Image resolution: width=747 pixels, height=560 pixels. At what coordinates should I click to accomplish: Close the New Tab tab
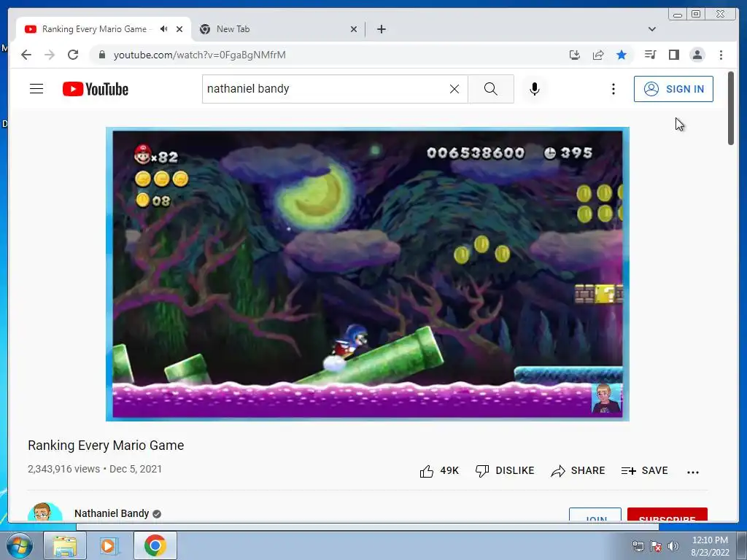[x=354, y=29]
